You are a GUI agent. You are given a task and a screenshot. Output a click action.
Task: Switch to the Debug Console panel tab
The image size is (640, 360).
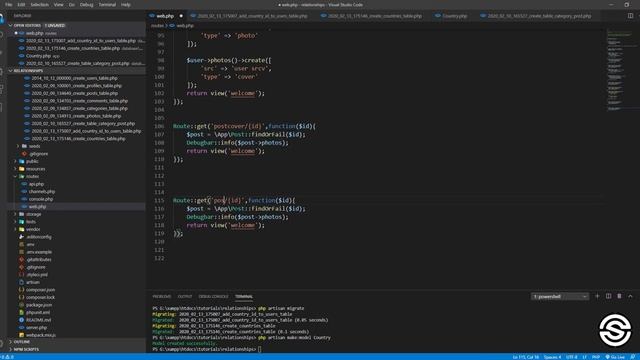(x=213, y=296)
